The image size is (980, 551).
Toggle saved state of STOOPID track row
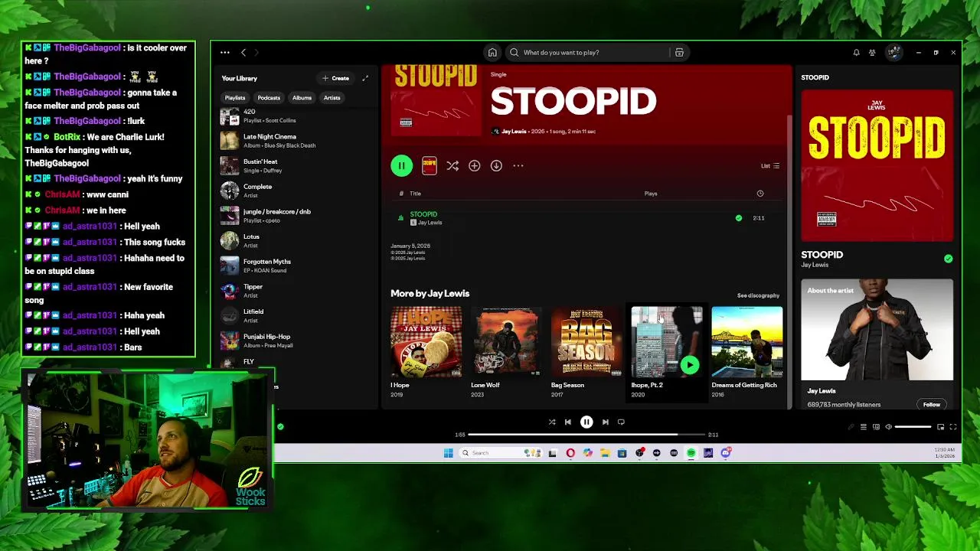tap(739, 218)
